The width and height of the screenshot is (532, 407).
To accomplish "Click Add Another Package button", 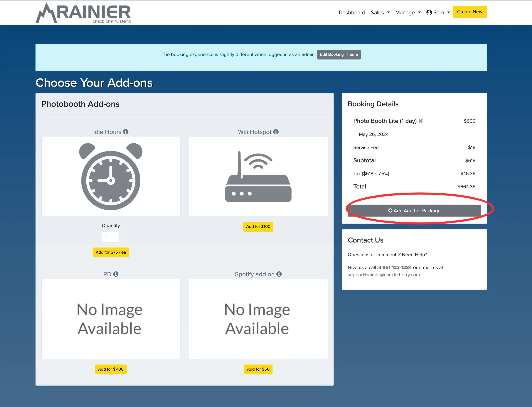I will (414, 210).
